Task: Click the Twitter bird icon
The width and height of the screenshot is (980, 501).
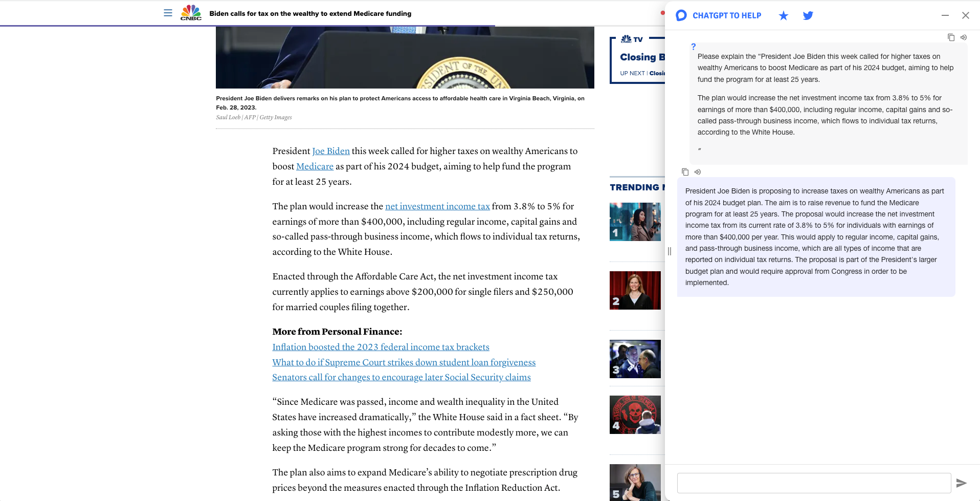Action: 808,15
